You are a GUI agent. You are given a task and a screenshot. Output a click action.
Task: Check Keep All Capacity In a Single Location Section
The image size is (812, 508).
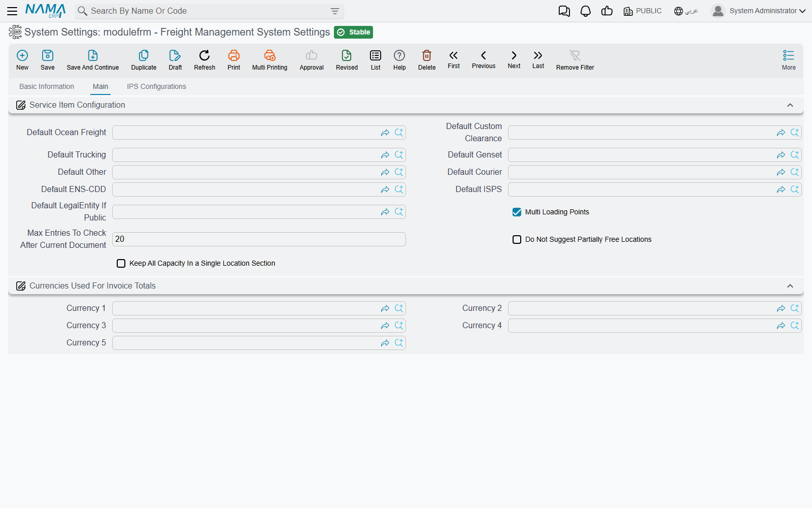point(121,263)
